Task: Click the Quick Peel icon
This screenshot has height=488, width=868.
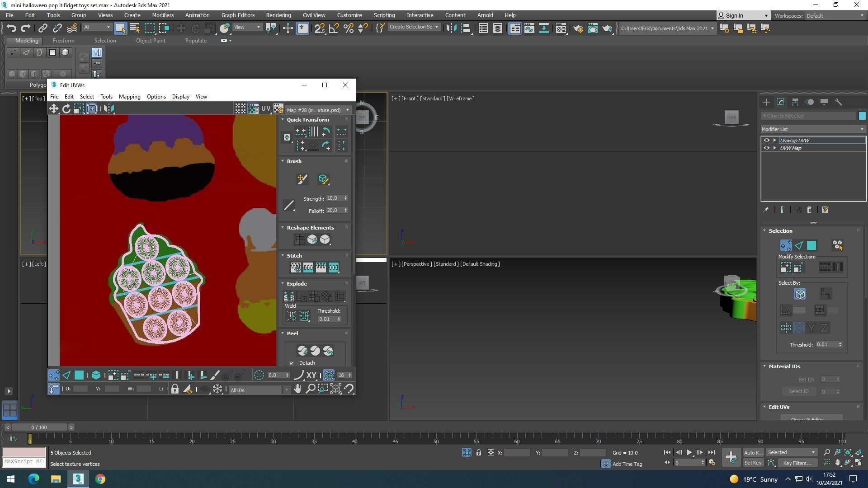Action: (x=302, y=351)
